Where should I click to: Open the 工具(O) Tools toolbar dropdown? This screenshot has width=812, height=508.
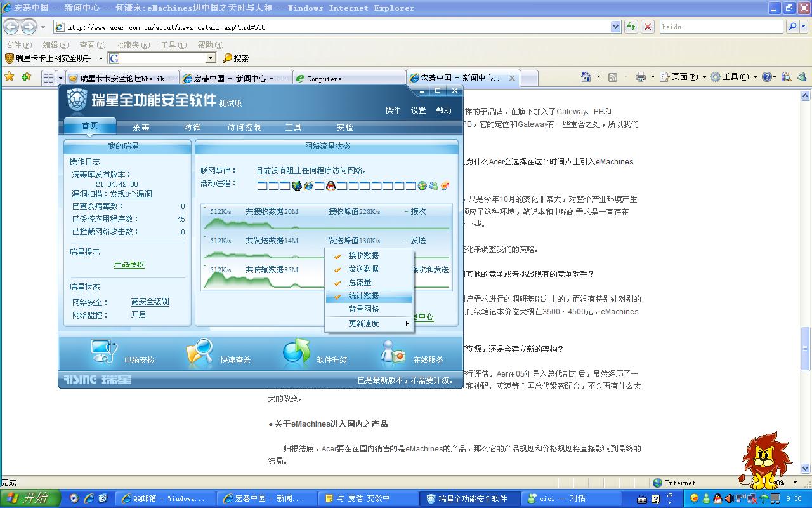733,77
